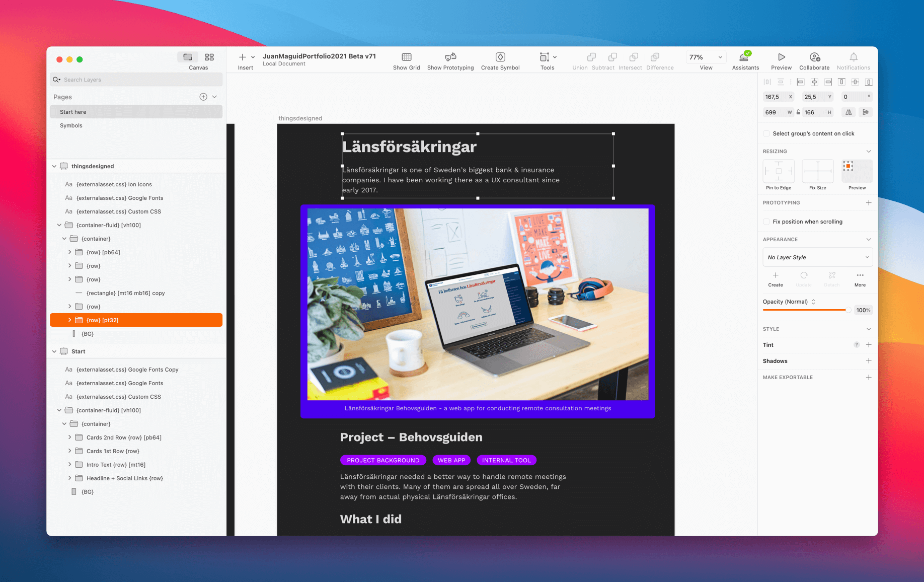Open the Notifications bell
The height and width of the screenshot is (582, 924).
tap(854, 57)
